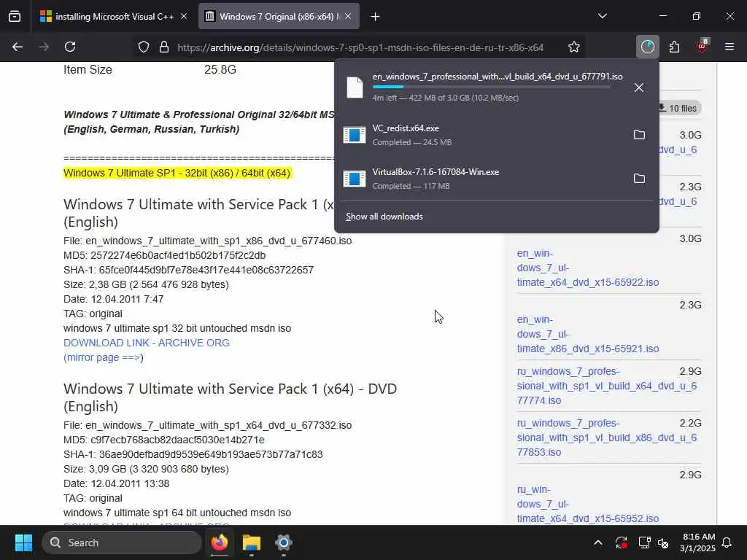
Task: Open Firefox View at the tab bar's left end
Action: pyautogui.click(x=15, y=17)
